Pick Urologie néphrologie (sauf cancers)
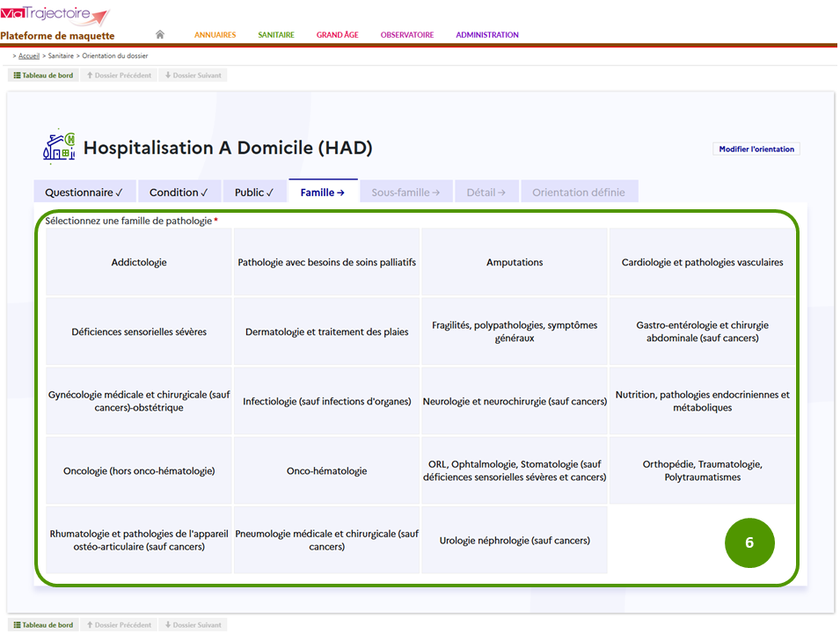The image size is (840, 633). tap(515, 541)
